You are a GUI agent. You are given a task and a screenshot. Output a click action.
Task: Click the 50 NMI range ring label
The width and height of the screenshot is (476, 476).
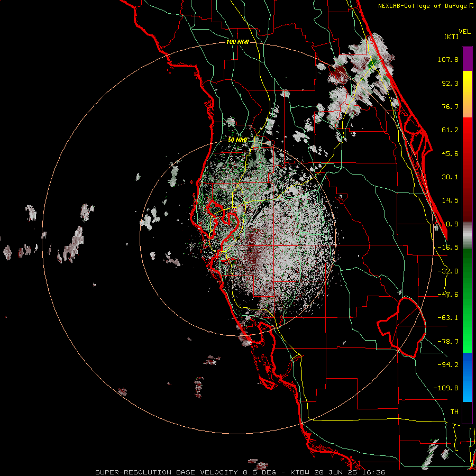[237, 140]
